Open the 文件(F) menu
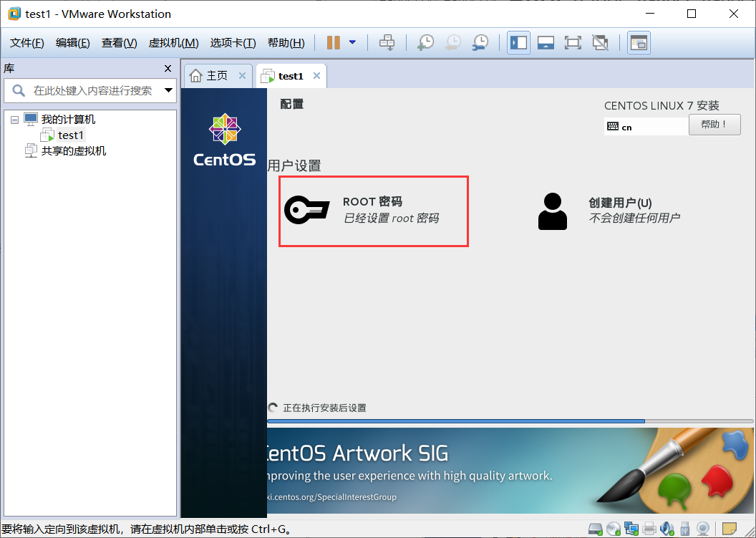The height and width of the screenshot is (538, 756). click(27, 43)
